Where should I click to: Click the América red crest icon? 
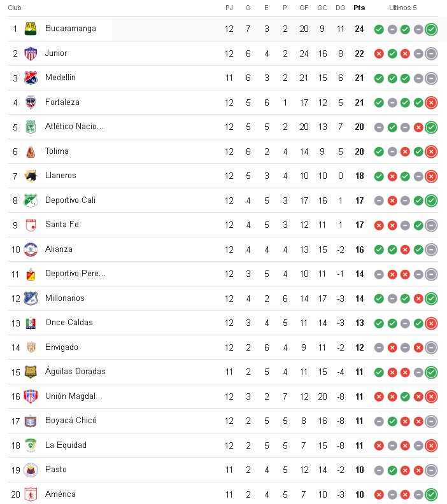coord(31,494)
